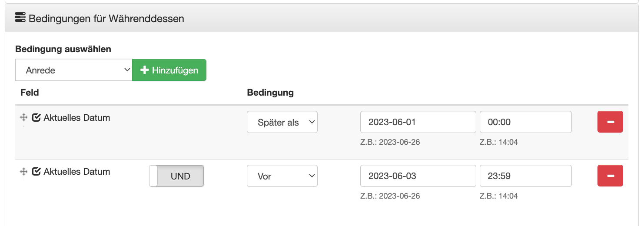The image size is (644, 226).
Task: Click the Bedingung column header
Action: 270,93
